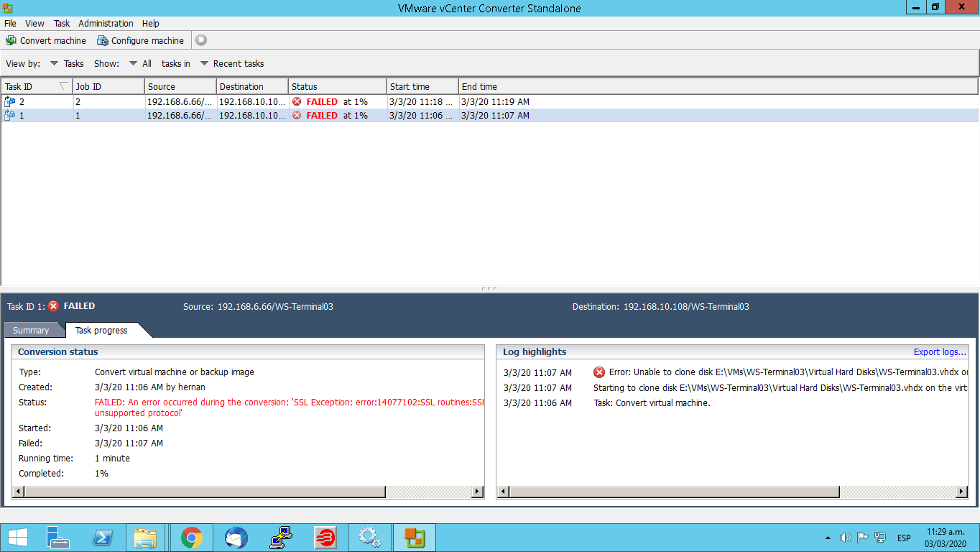This screenshot has height=552, width=980.
Task: Sort by the Task ID column header
Action: coord(37,86)
